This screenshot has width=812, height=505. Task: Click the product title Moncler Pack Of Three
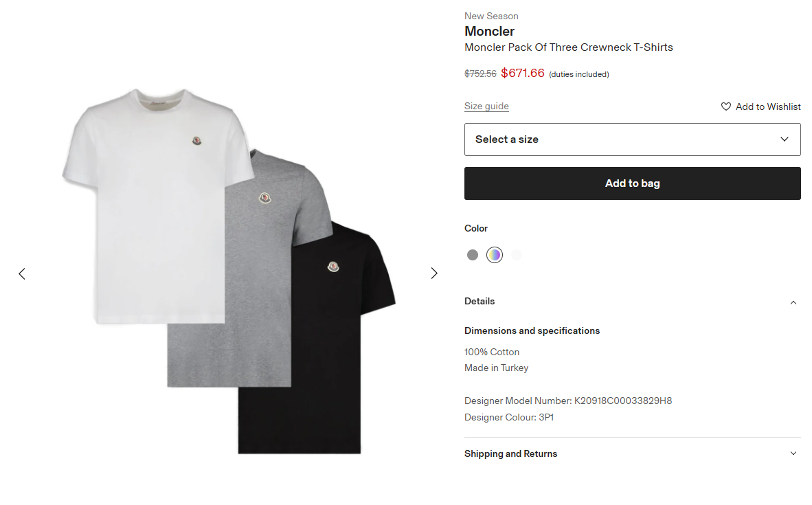(x=568, y=47)
